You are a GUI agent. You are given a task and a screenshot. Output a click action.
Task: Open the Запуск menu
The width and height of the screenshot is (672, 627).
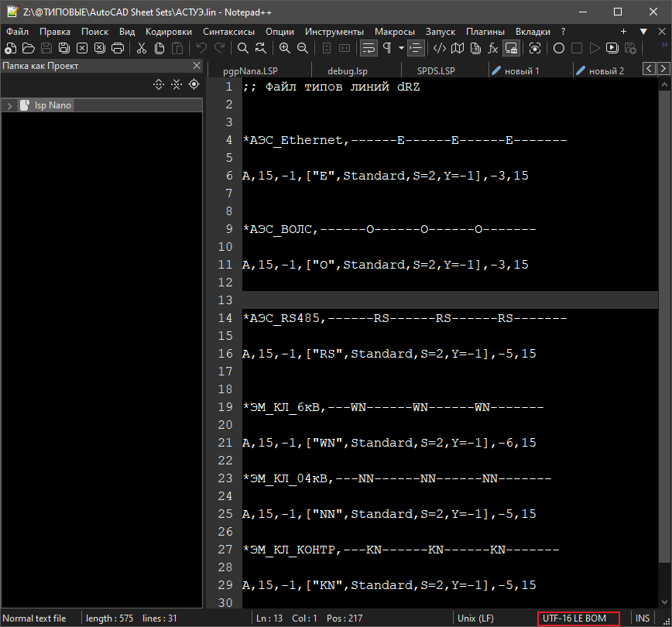441,32
